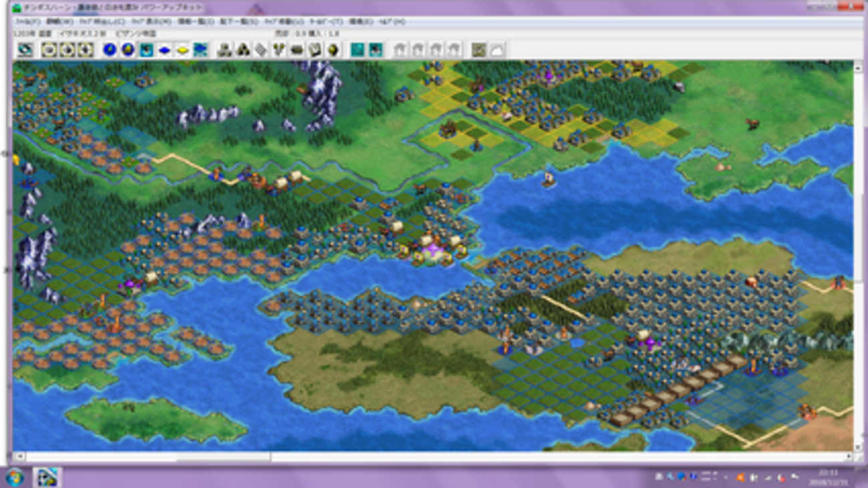Image resolution: width=868 pixels, height=488 pixels.
Task: Toggle the teal square icon beside the globes
Action: (x=146, y=49)
